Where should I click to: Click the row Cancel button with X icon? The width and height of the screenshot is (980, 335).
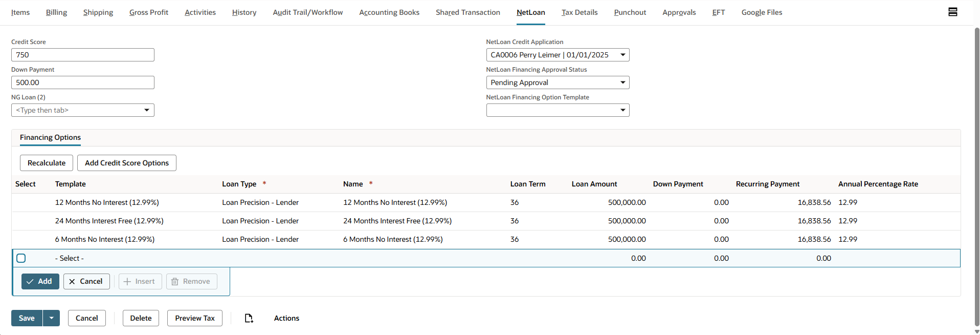point(86,281)
